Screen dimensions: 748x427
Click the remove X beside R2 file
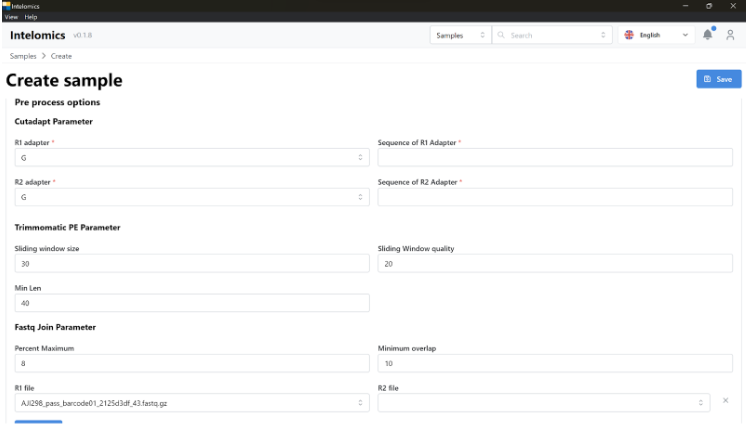click(x=725, y=402)
